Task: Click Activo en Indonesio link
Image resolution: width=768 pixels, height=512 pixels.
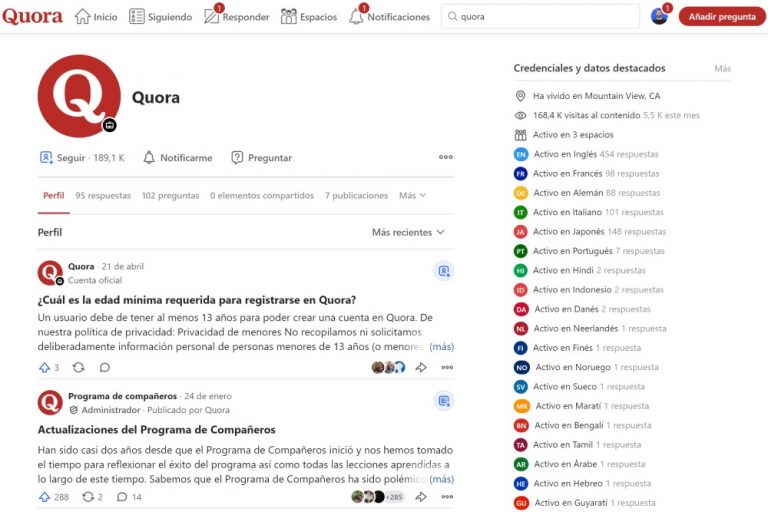Action: (x=572, y=290)
